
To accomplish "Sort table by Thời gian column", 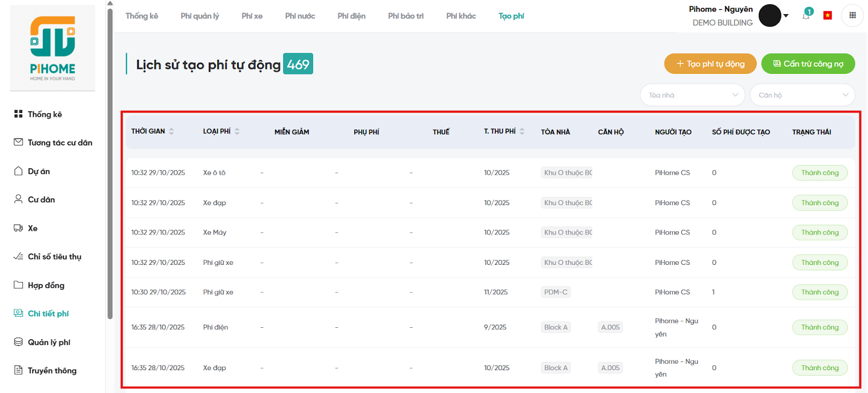I will point(171,131).
